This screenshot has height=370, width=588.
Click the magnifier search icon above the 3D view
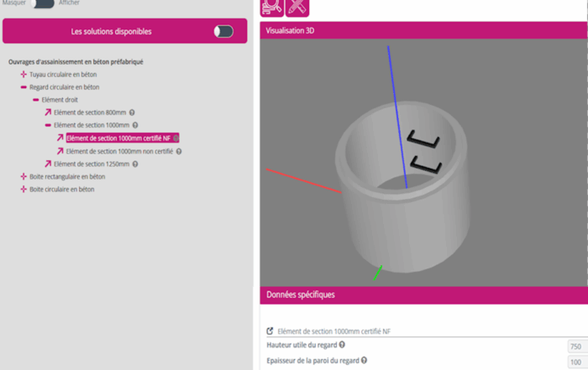click(x=272, y=8)
